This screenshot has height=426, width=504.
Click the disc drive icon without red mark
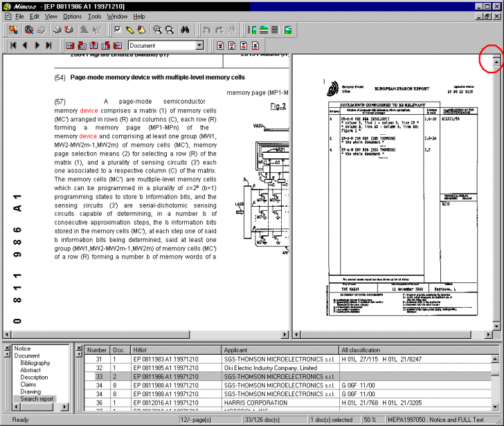pyautogui.click(x=57, y=30)
